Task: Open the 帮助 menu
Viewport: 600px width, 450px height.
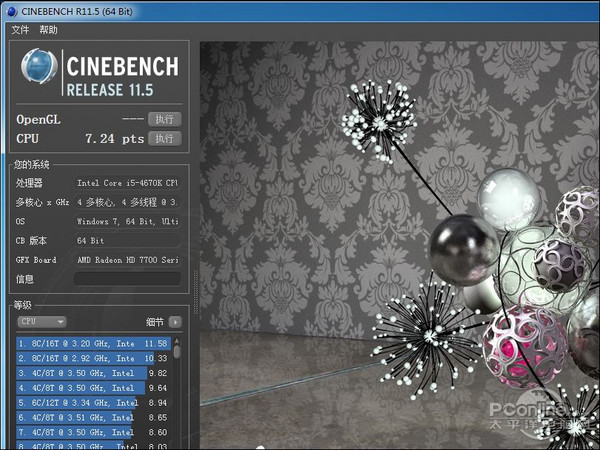Action: 49,30
